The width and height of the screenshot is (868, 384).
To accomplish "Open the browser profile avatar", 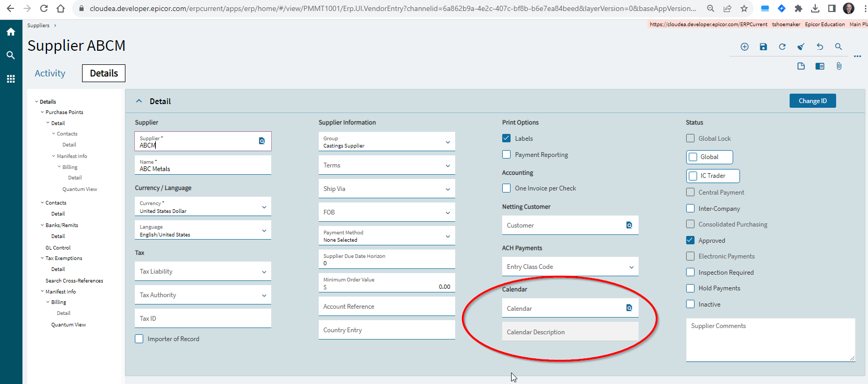I will click(x=849, y=8).
